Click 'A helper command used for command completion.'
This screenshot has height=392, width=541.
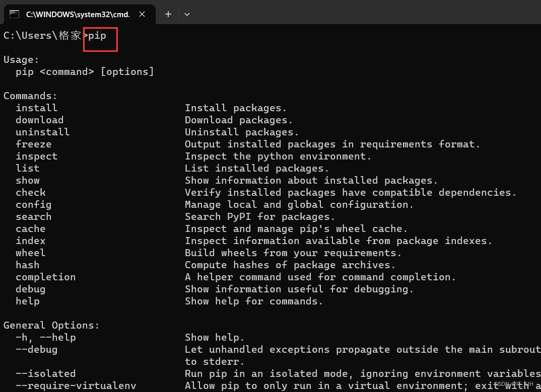pos(320,277)
